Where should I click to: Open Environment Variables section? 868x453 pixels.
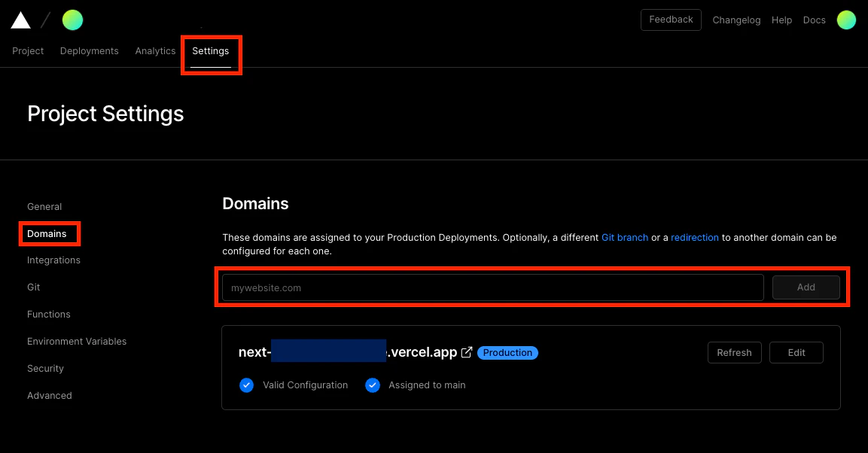77,342
